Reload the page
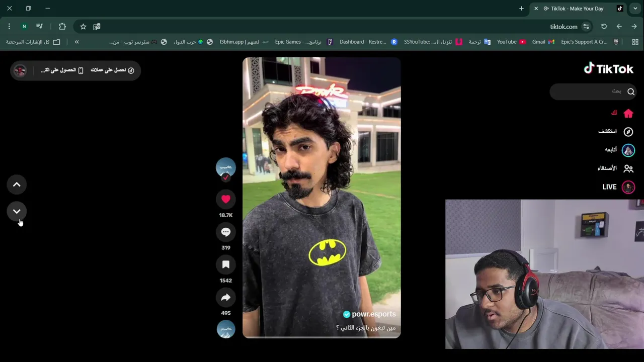The width and height of the screenshot is (644, 362). pyautogui.click(x=604, y=27)
